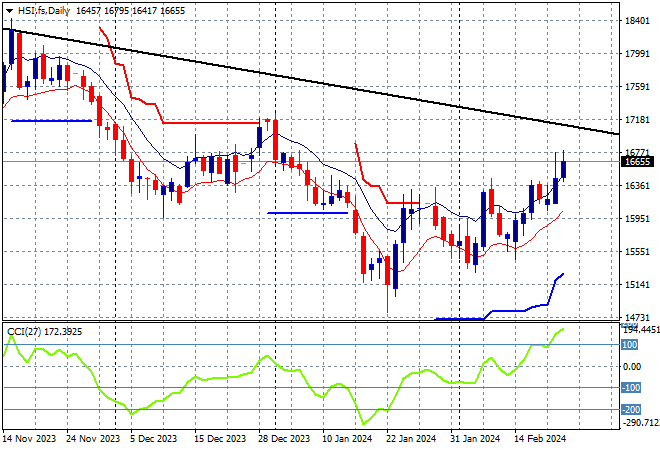Click the 17991 price axis label
This screenshot has width=660, height=450.
(637, 53)
